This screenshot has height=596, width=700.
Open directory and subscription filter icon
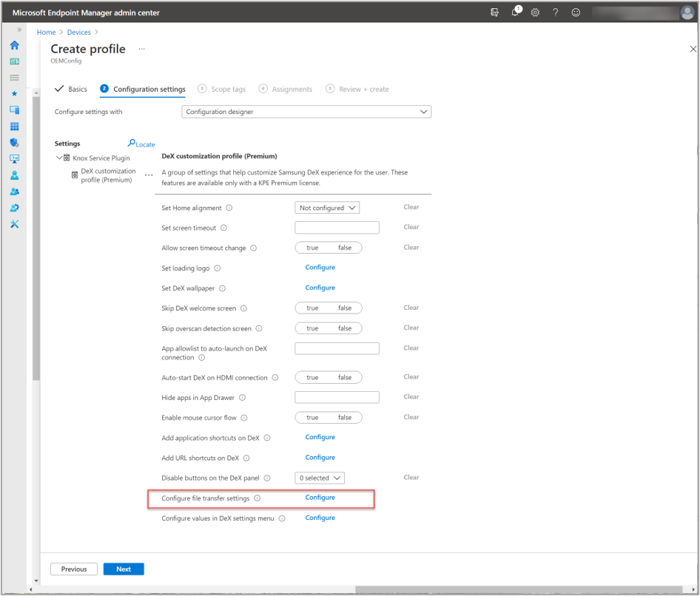494,13
